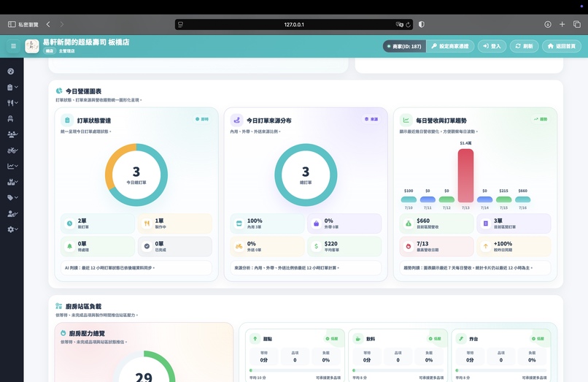The width and height of the screenshot is (588, 382).
Task: Expand the delivery bike submenu chevron
Action: [x=17, y=150]
